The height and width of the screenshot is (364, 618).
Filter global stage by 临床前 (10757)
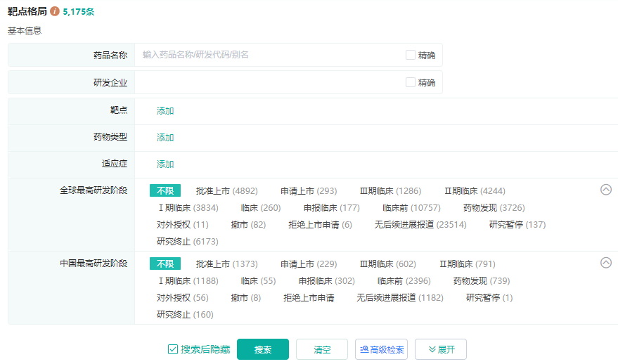[x=411, y=208]
